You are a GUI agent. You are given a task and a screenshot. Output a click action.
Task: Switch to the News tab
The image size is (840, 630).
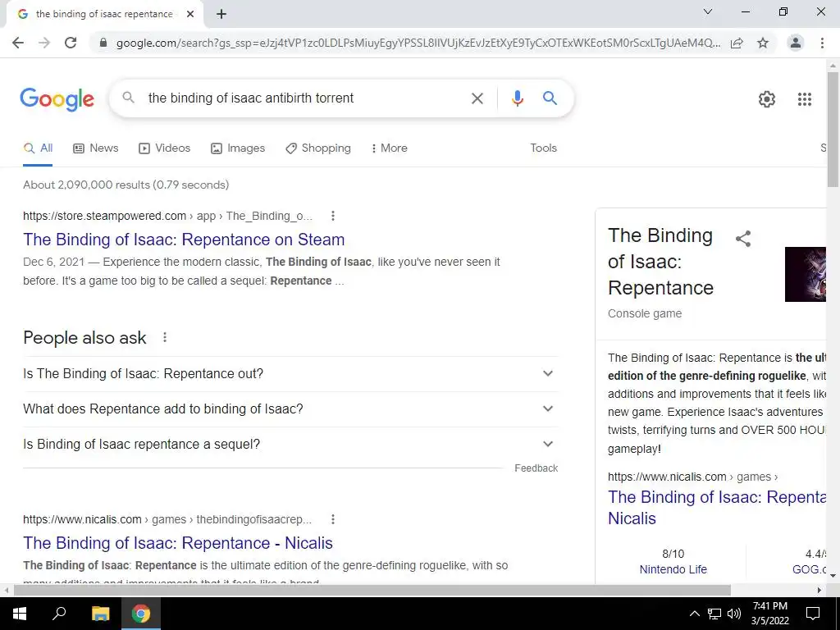[x=96, y=148]
